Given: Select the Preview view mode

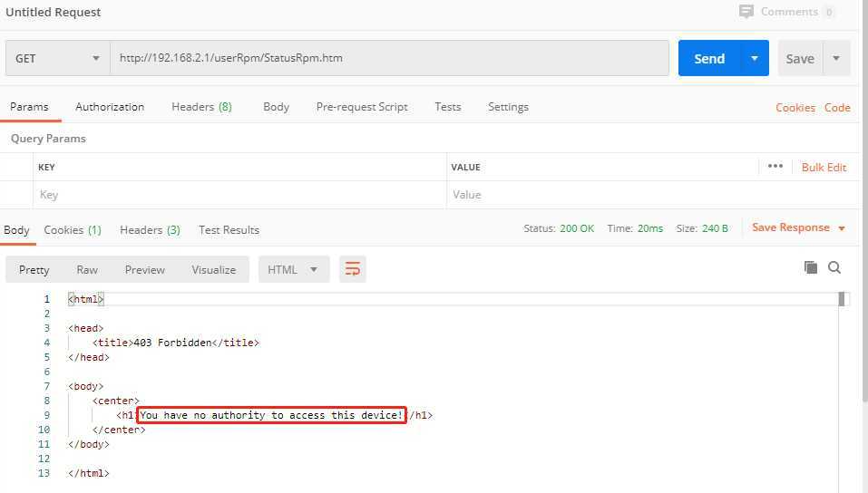Looking at the screenshot, I should tap(145, 269).
